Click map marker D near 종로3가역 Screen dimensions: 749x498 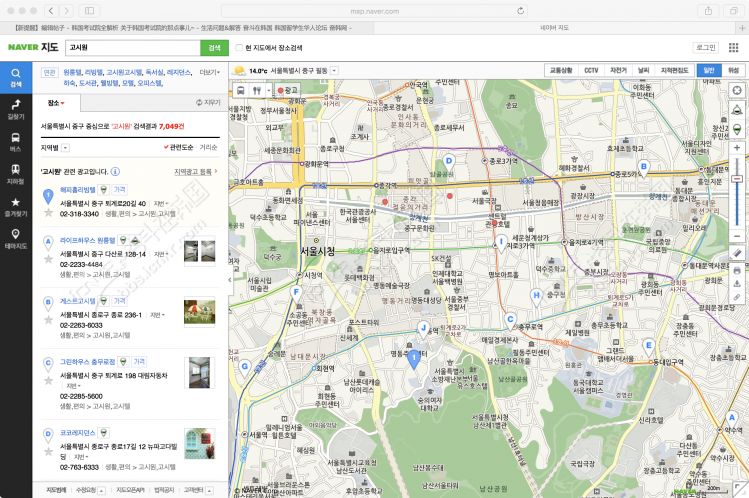click(x=449, y=161)
